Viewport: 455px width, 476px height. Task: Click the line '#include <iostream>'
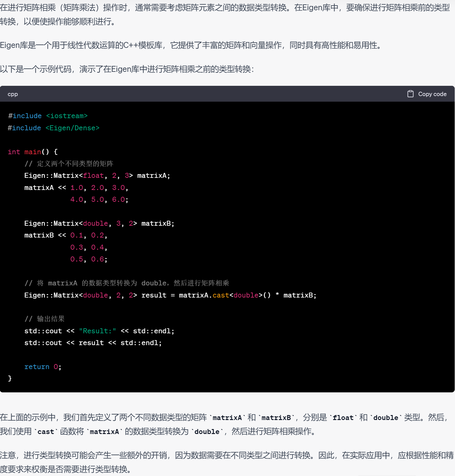click(x=48, y=116)
